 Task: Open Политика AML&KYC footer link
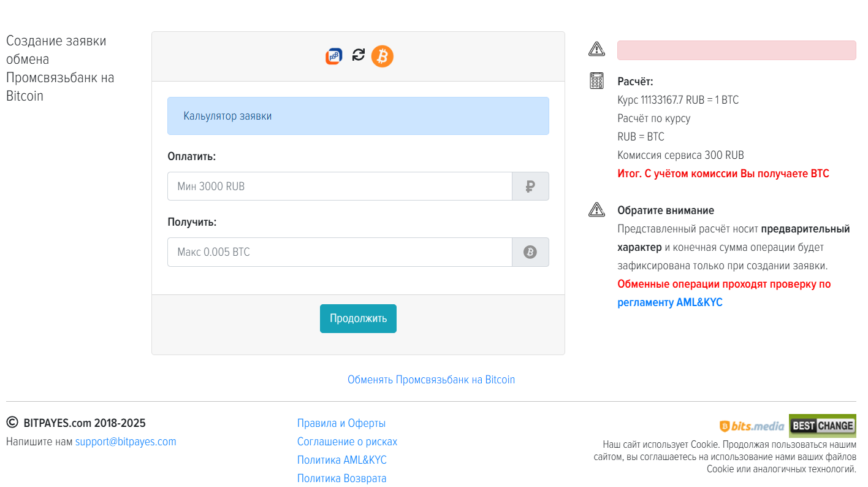tap(342, 460)
